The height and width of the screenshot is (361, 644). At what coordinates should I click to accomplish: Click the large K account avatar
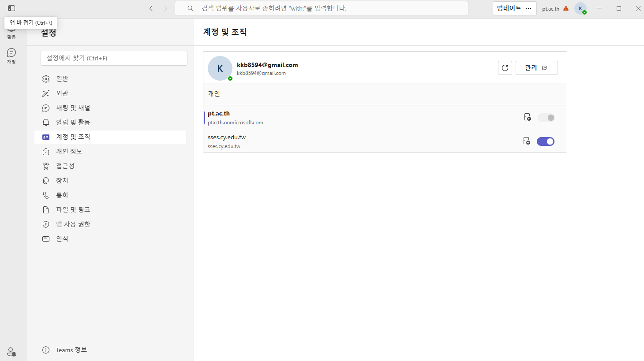[220, 68]
